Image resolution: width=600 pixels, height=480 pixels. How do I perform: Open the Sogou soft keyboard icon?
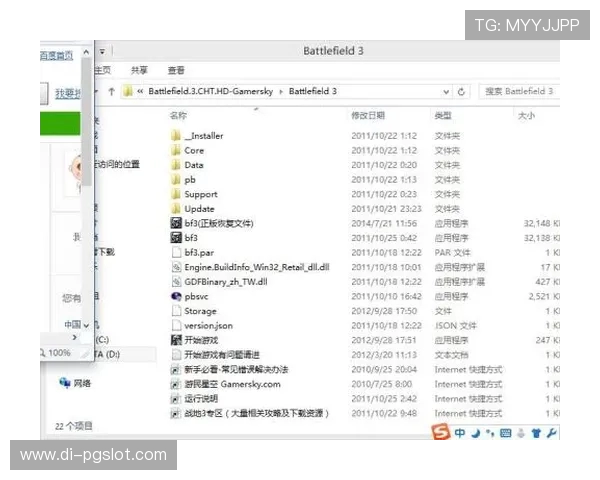[505, 433]
